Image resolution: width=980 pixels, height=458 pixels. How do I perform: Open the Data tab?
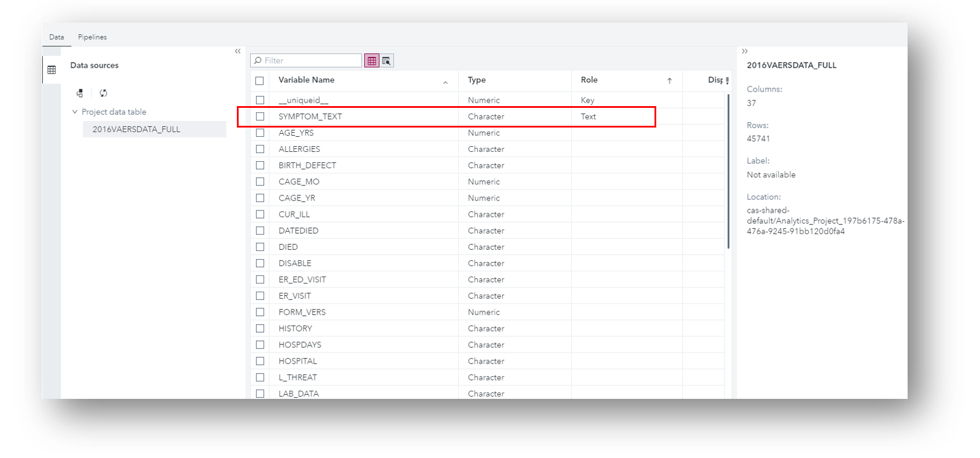point(57,37)
